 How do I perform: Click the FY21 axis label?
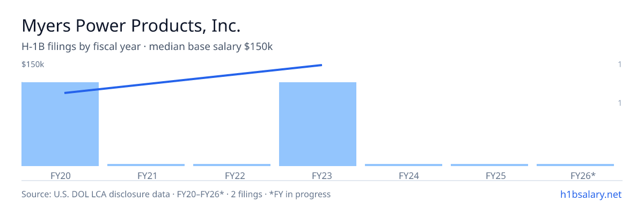coord(146,175)
